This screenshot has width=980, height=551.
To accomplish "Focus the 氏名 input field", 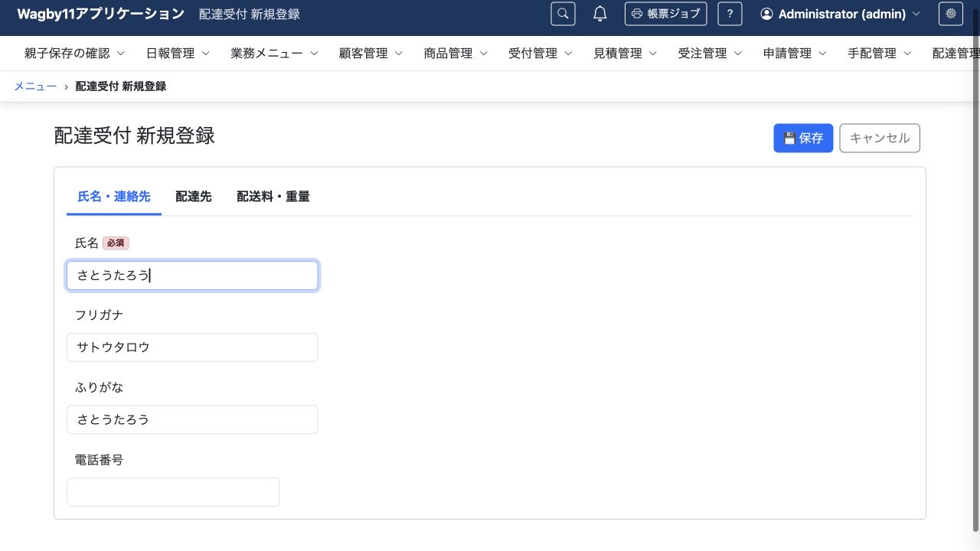I will 192,275.
